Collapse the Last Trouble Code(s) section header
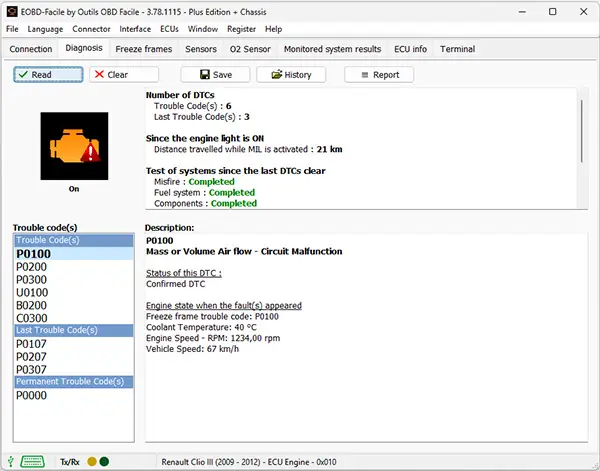The height and width of the screenshot is (471, 600). [x=73, y=330]
